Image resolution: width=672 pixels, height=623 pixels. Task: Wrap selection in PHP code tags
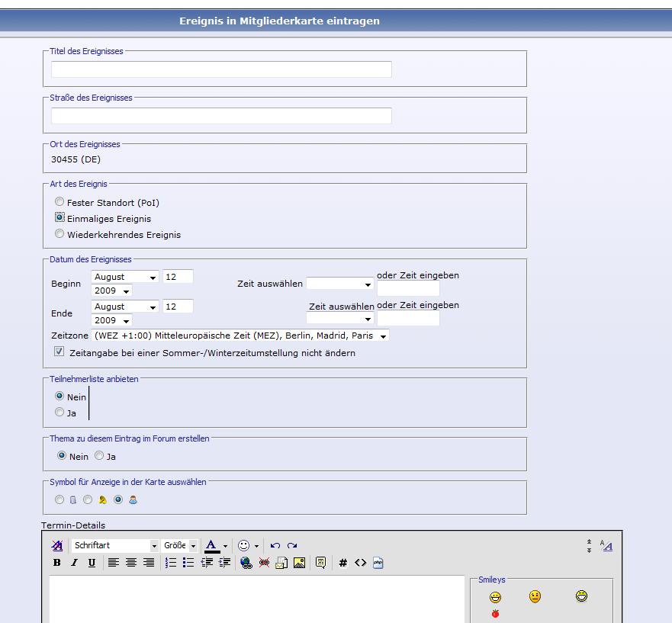[378, 563]
